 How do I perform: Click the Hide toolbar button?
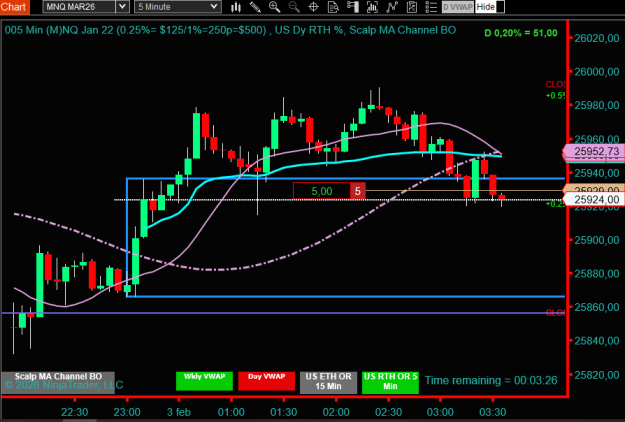tap(490, 7)
